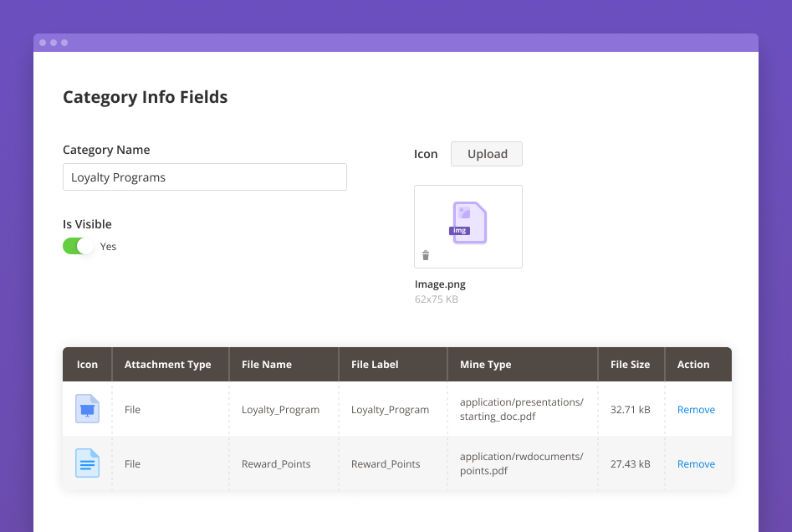Remove the Loyalty_Program attachment

coord(696,410)
